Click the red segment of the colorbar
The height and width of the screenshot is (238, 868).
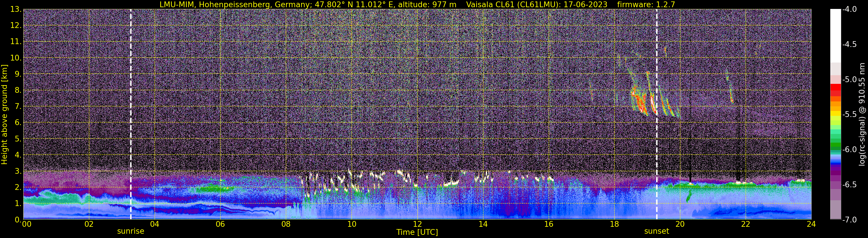click(835, 87)
